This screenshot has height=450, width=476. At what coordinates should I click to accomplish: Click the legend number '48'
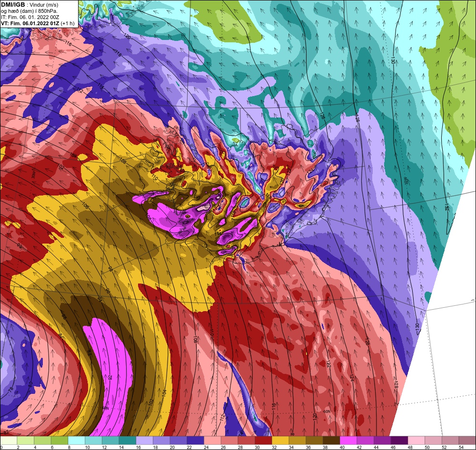(x=410, y=447)
